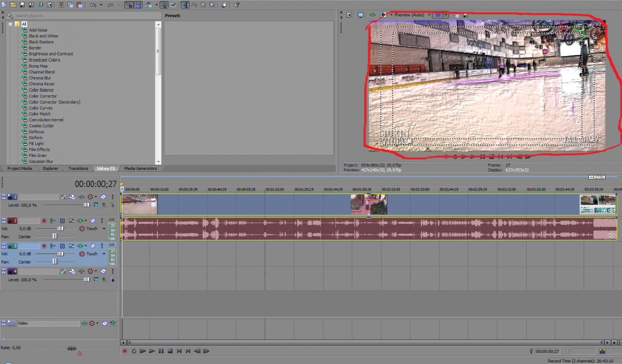The width and height of the screenshot is (622, 364).
Task: Select the Envelope Edit tool
Action: click(194, 5)
